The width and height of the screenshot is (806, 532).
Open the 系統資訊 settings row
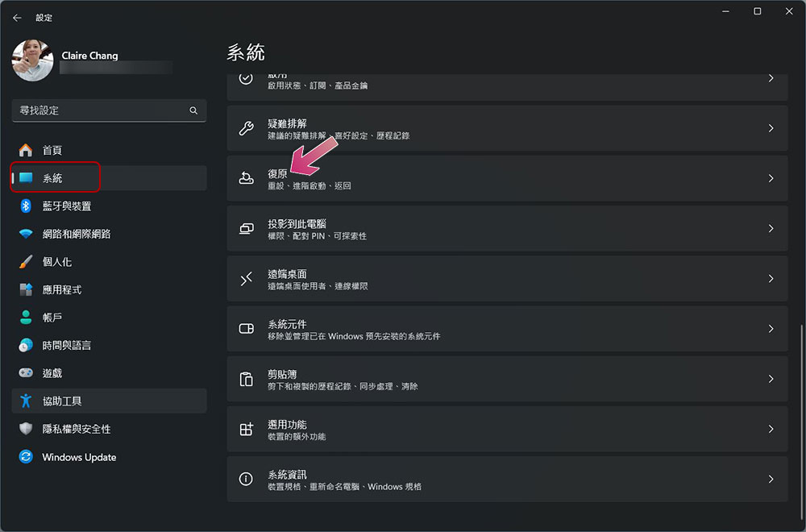pos(507,479)
